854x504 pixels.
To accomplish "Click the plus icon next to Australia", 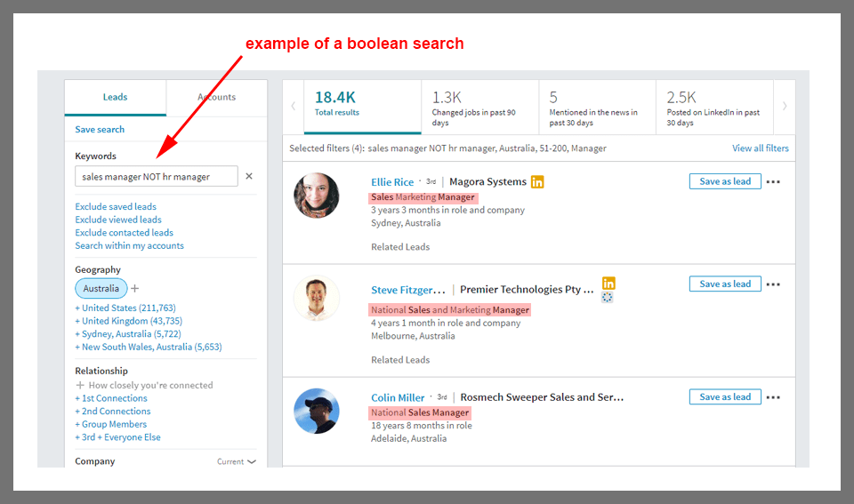I will [x=135, y=289].
